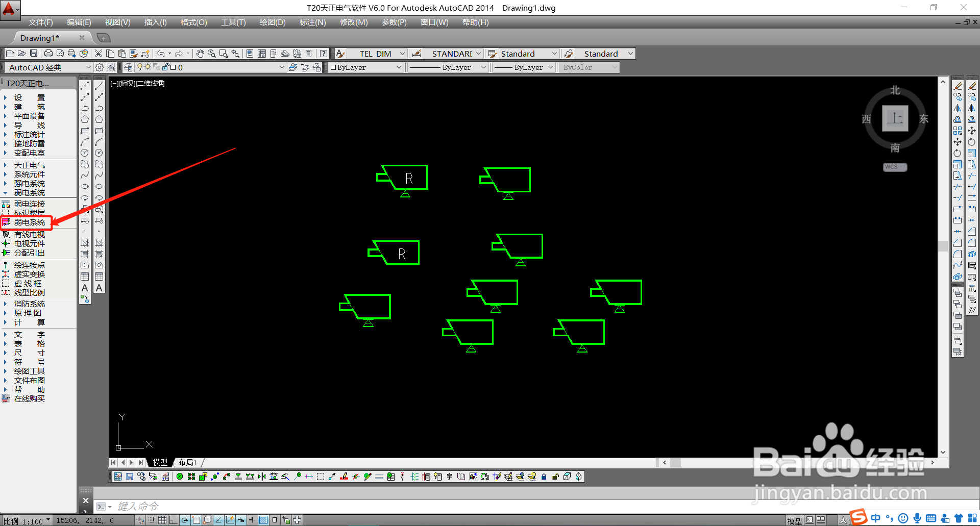Screen dimensions: 980x526
Task: Click 分配引出 in the sidebar
Action: [30, 253]
